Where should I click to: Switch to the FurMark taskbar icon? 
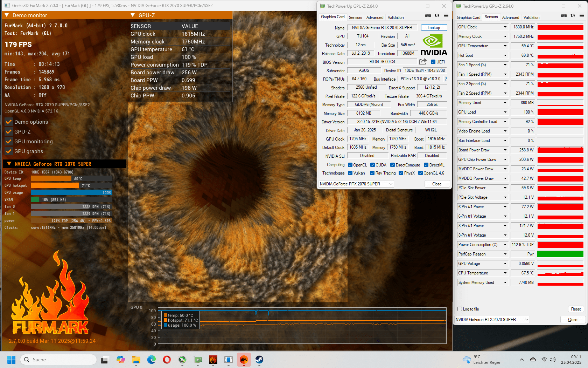(x=213, y=360)
